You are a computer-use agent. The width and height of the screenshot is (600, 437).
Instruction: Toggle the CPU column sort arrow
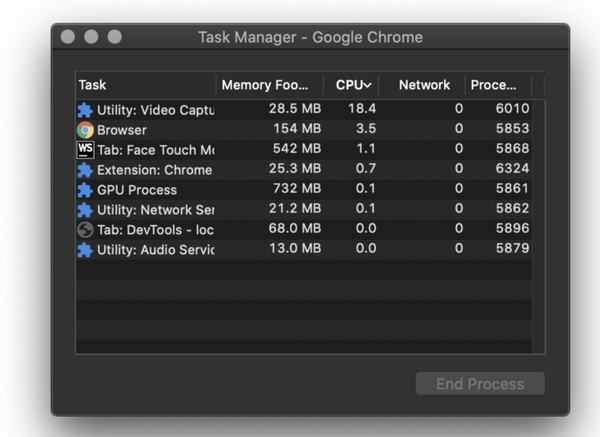pyautogui.click(x=367, y=85)
